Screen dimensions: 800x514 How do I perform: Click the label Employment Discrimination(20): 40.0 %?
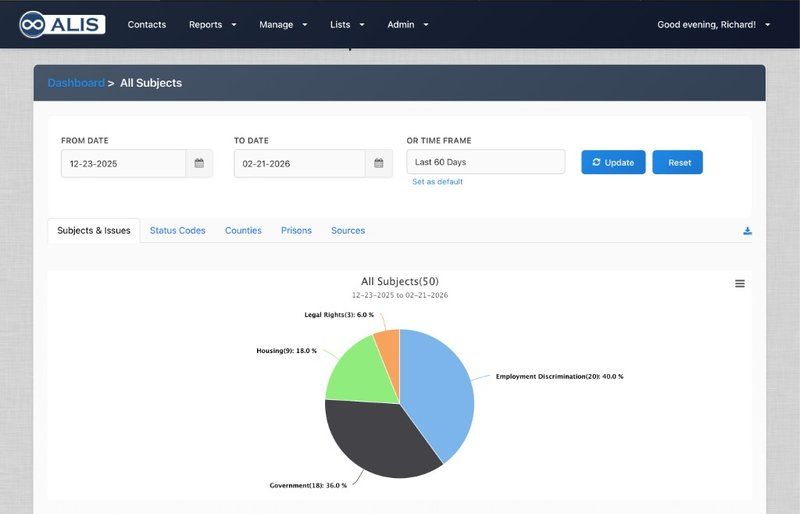tap(560, 377)
